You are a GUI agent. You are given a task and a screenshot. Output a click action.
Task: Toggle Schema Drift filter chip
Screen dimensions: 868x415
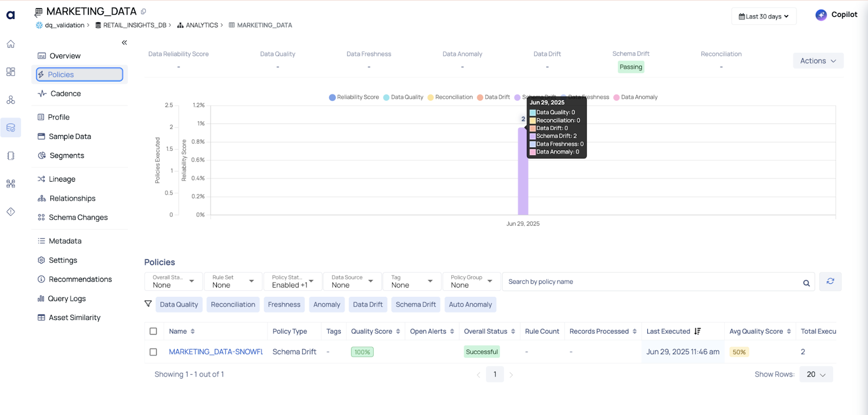click(x=416, y=304)
